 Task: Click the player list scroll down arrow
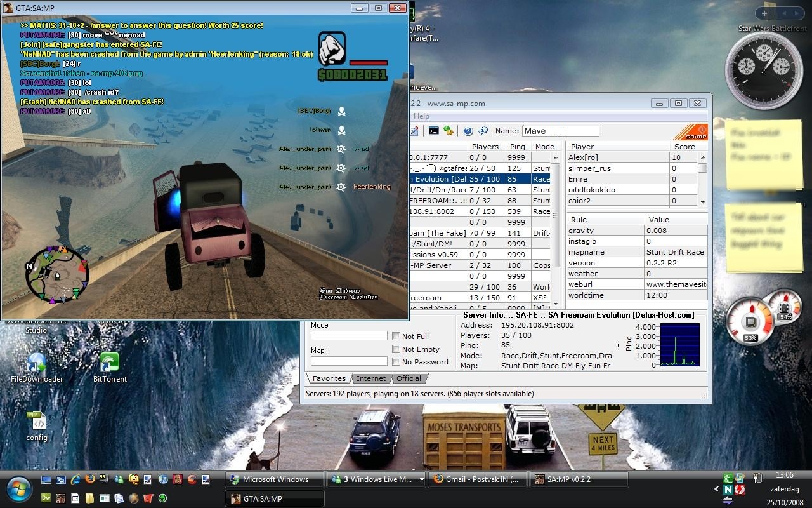coord(702,202)
